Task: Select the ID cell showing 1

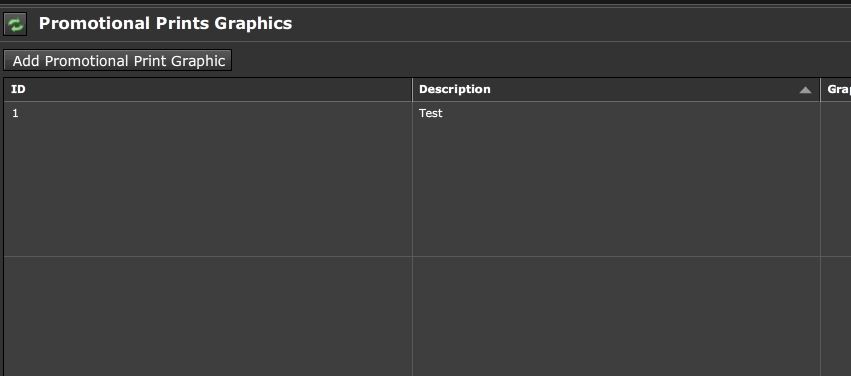Action: [x=208, y=179]
